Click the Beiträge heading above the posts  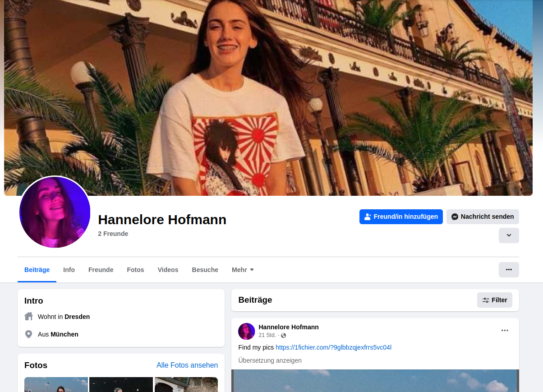(x=255, y=300)
